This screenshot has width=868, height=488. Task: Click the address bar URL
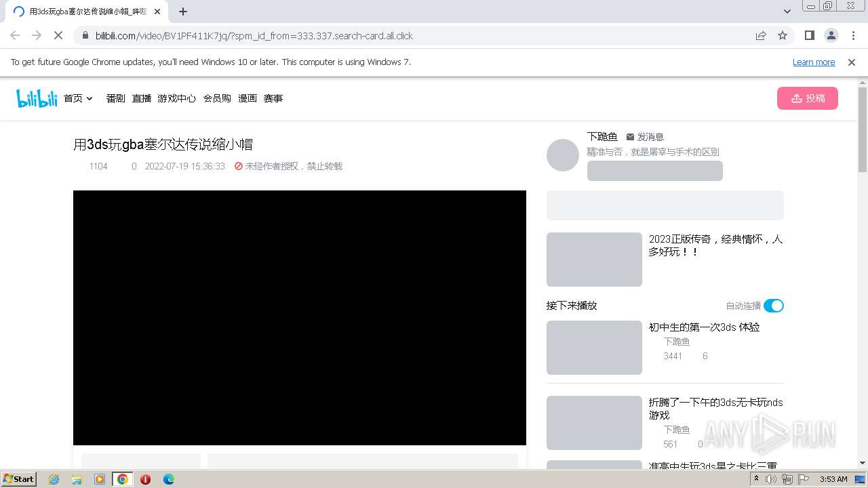tap(254, 36)
